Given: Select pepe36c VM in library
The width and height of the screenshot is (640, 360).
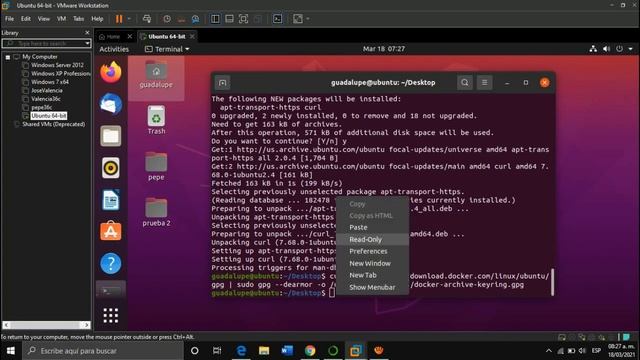Looking at the screenshot, I should pos(41,107).
